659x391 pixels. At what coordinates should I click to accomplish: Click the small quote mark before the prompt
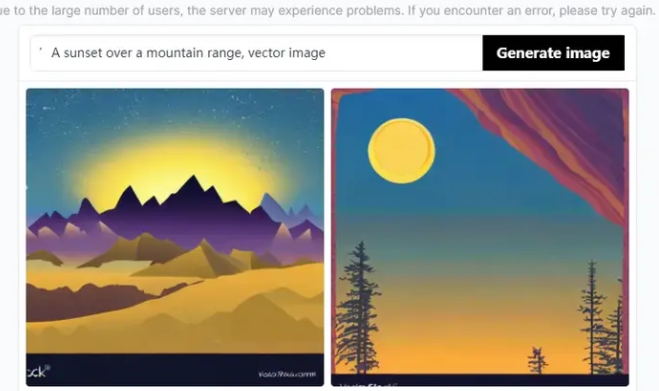40,50
